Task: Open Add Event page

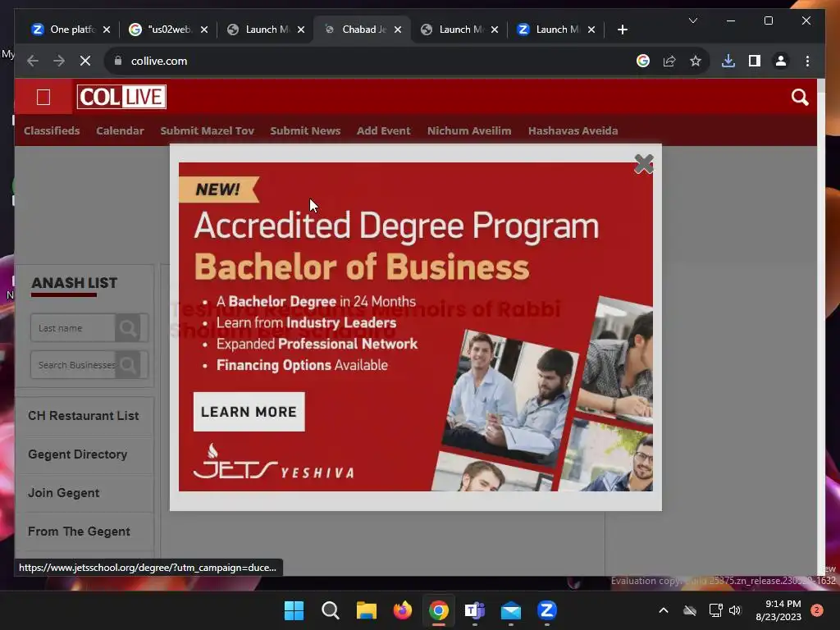Action: point(384,130)
